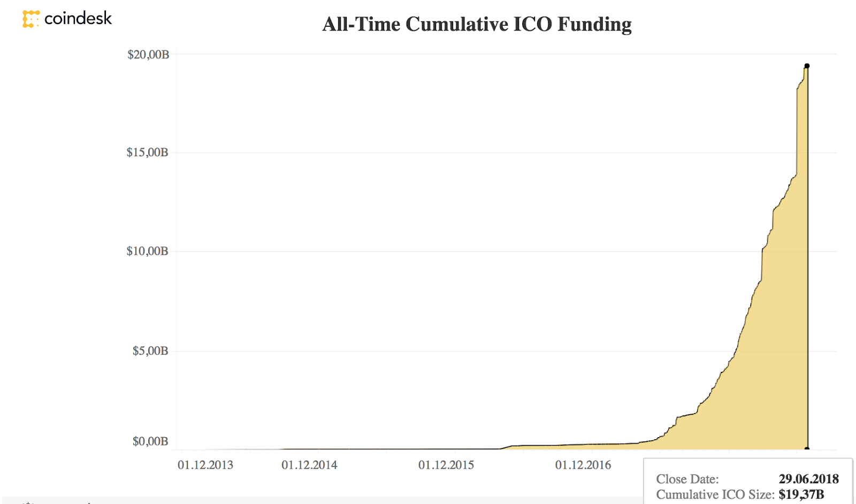Click the coindesk logo icon
This screenshot has width=856, height=504.
pyautogui.click(x=31, y=19)
